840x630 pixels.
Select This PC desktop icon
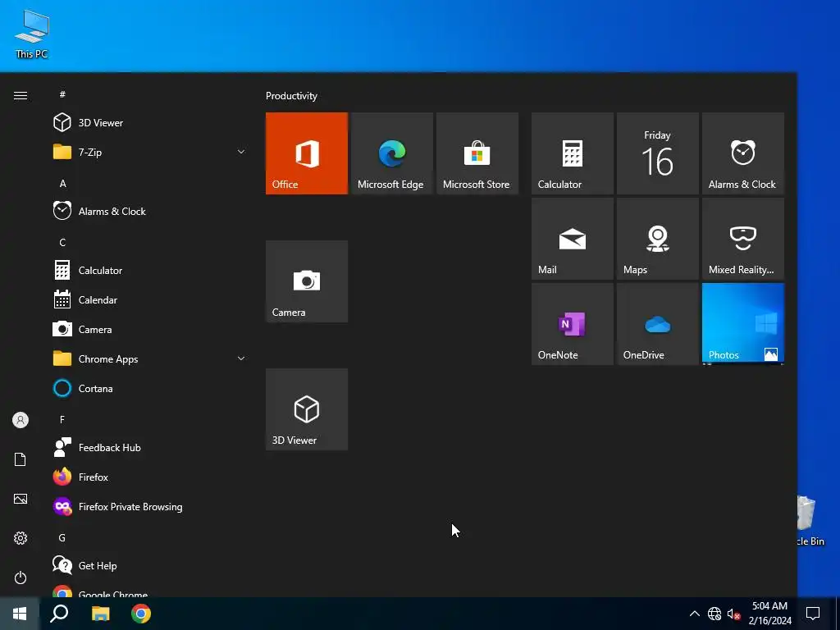click(32, 34)
